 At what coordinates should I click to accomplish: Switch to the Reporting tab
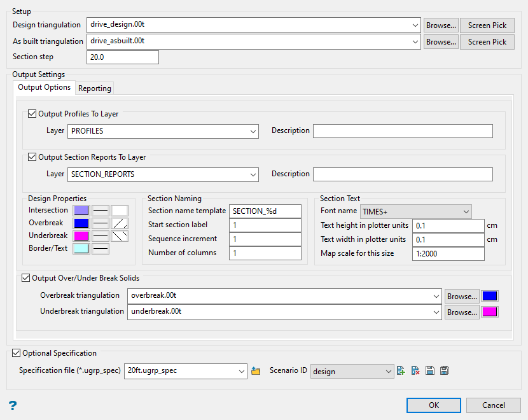(95, 88)
